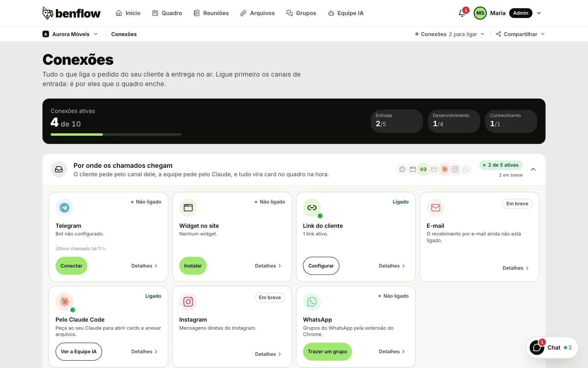
Task: Open Detalhes for E-mail
Action: click(516, 268)
